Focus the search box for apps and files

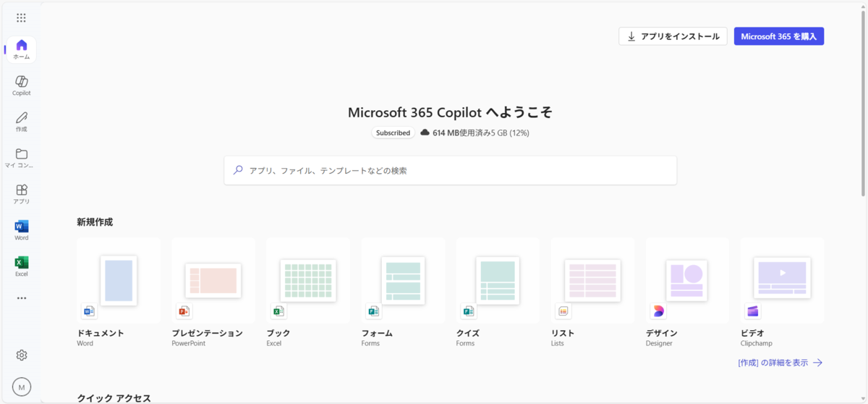(x=450, y=170)
